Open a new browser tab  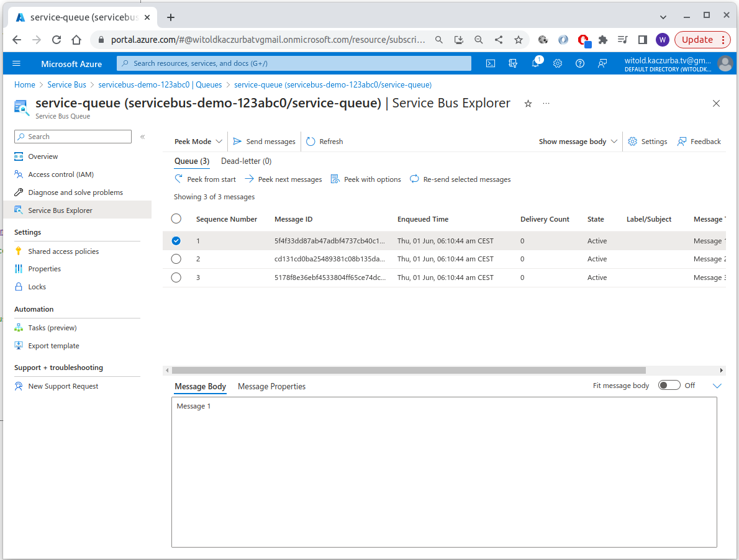pos(171,17)
